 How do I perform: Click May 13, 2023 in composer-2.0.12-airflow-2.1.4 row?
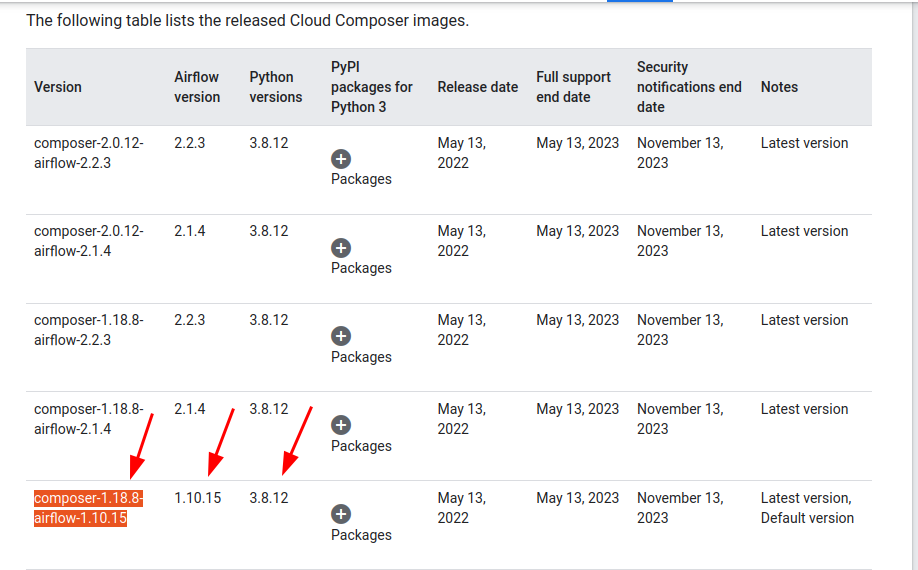577,231
